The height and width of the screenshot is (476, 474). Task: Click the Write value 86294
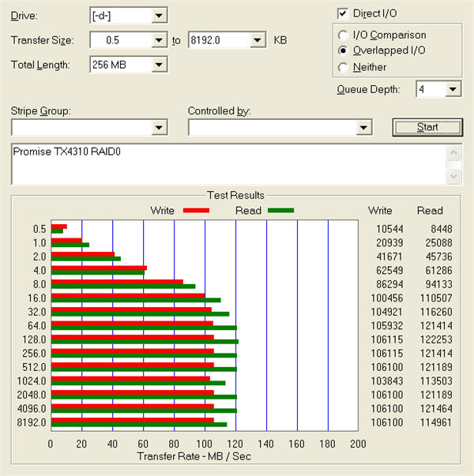tap(389, 284)
